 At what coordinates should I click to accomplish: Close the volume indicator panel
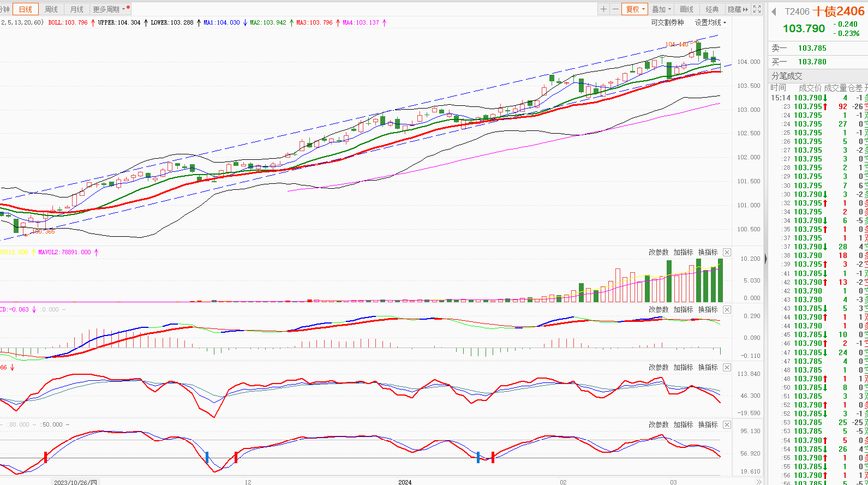click(727, 252)
